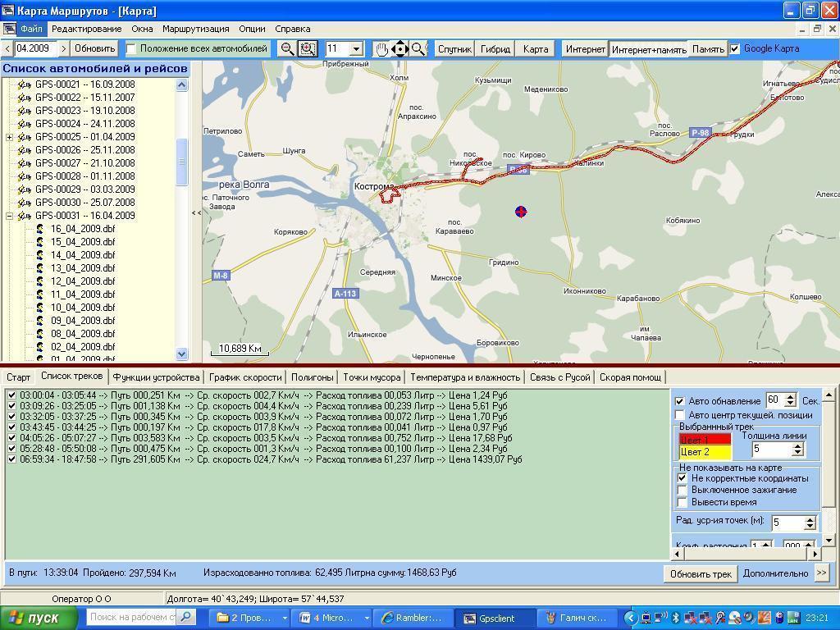Click the double-chevron panel collapse handle
840x630 pixels.
[x=197, y=212]
